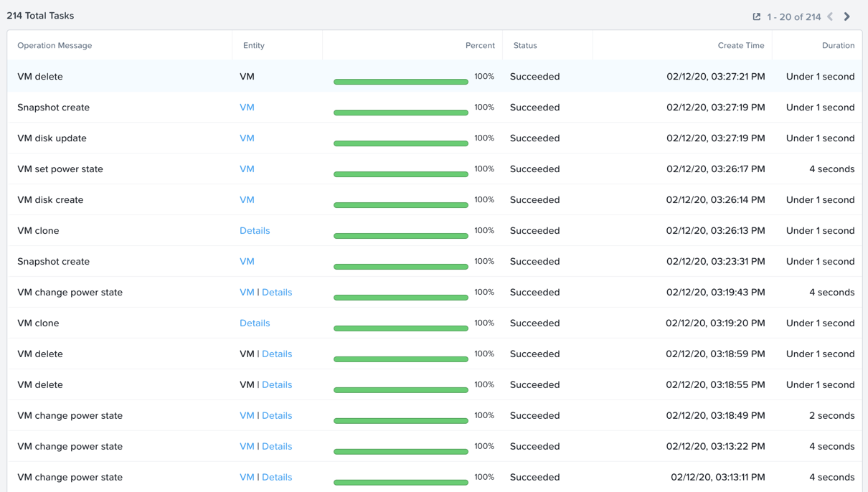Open Details for VM clone at 03:26:13 PM
The image size is (868, 492).
[255, 231]
